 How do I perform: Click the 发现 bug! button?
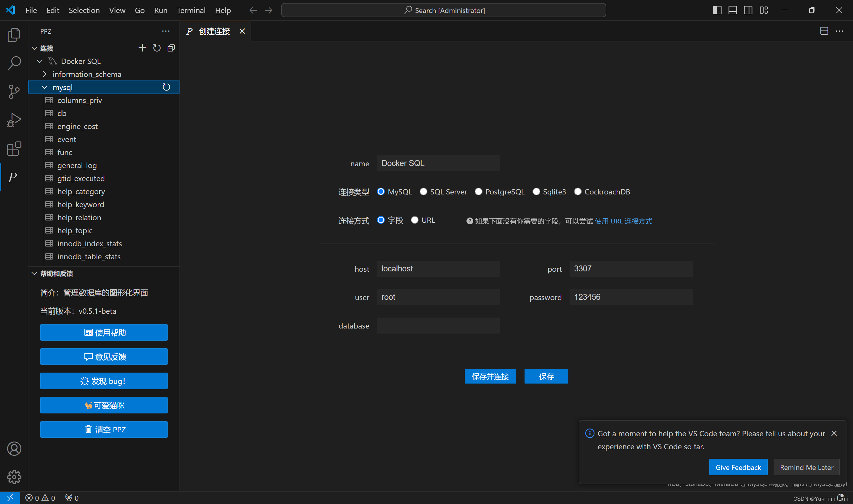[104, 381]
